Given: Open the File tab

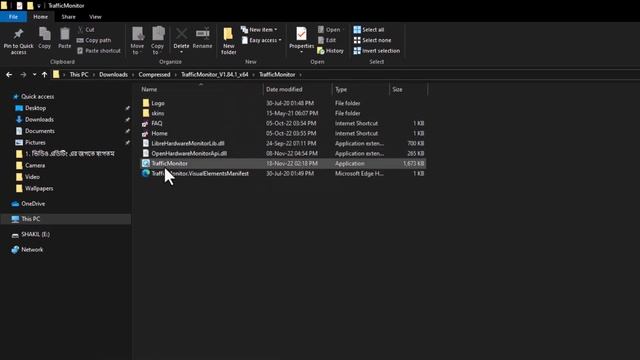Looking at the screenshot, I should pyautogui.click(x=13, y=17).
